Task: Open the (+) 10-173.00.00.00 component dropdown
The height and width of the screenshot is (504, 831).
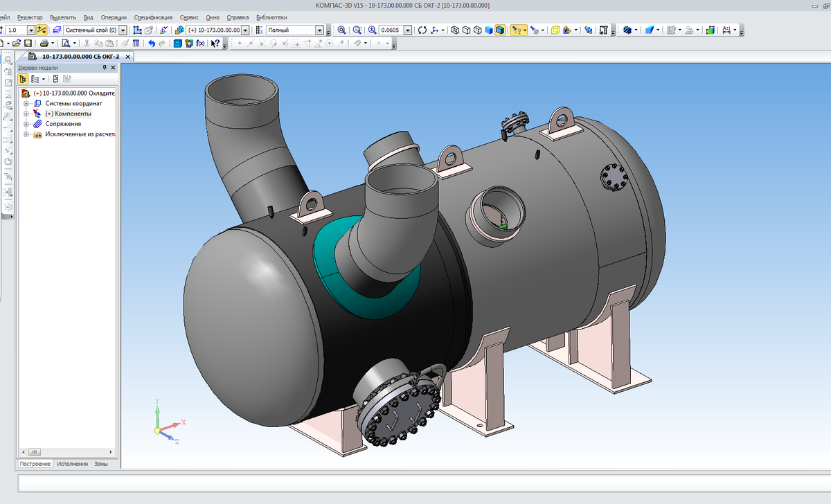Action: pyautogui.click(x=245, y=30)
